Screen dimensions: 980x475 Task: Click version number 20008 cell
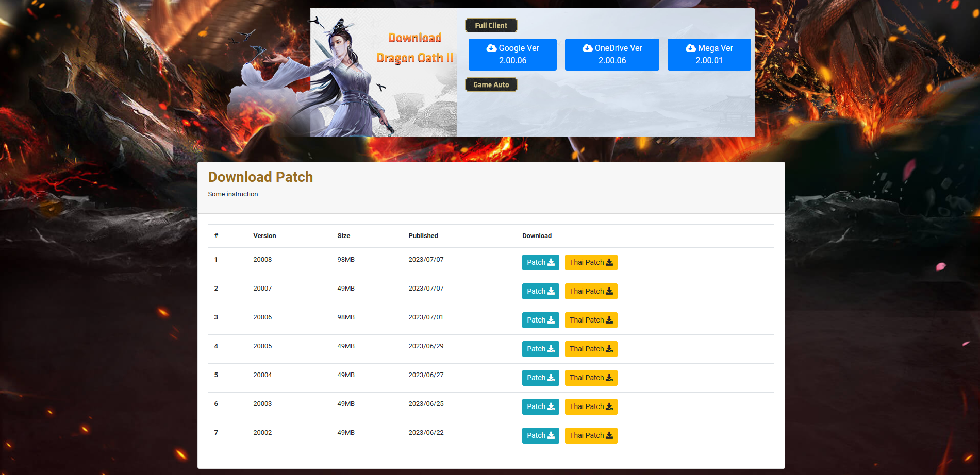point(262,260)
